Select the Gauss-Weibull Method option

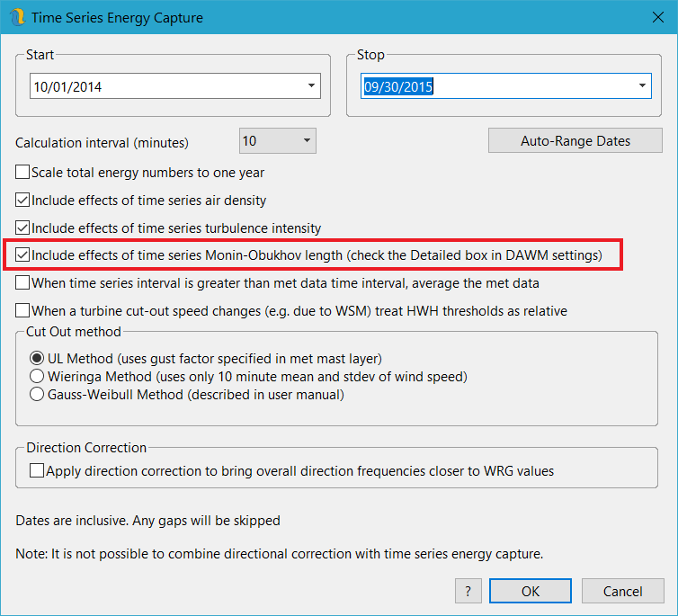tap(37, 394)
